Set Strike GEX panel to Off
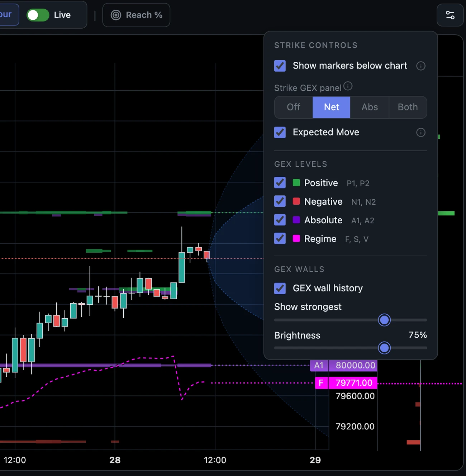This screenshot has height=476, width=466. click(x=294, y=107)
